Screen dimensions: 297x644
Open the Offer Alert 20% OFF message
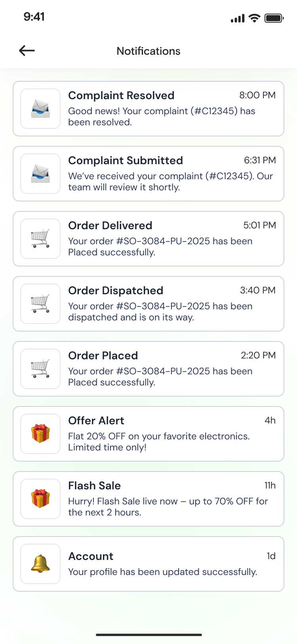159,442
